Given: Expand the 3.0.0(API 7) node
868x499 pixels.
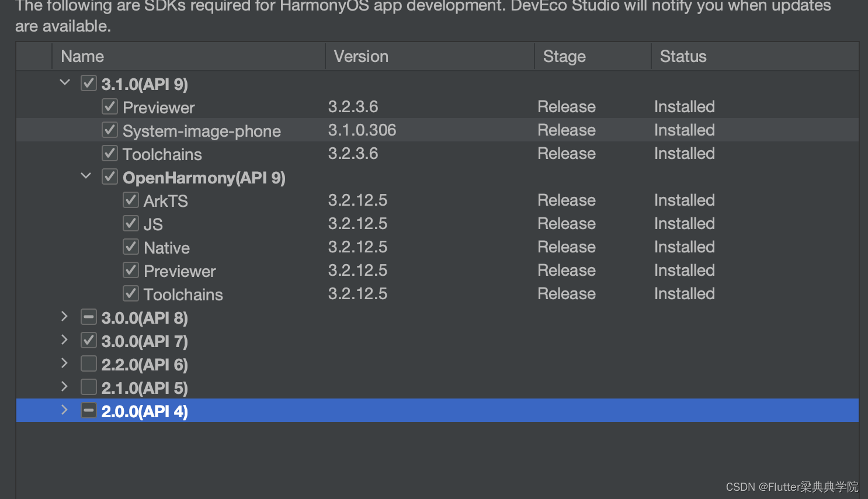Looking at the screenshot, I should click(64, 339).
